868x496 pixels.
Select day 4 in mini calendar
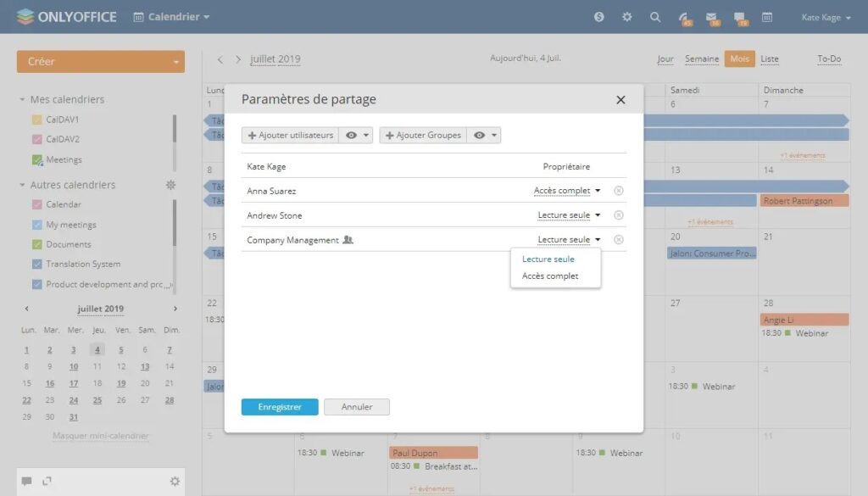[97, 350]
